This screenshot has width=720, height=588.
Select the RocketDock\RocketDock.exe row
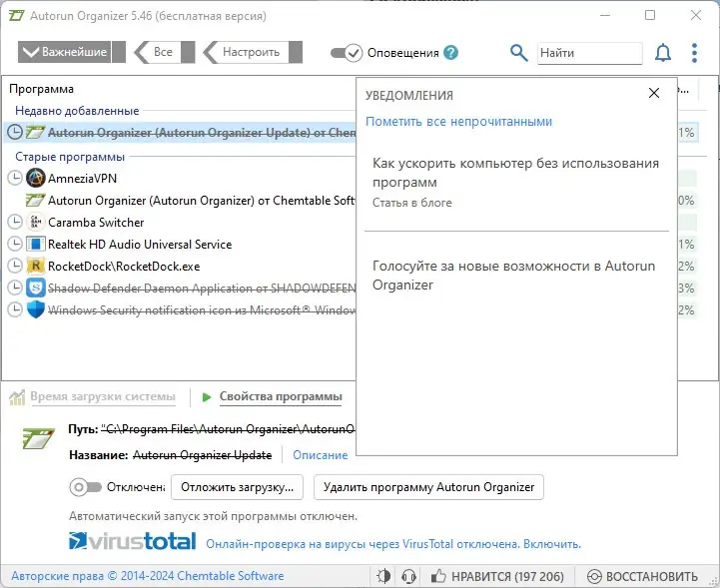pyautogui.click(x=124, y=267)
